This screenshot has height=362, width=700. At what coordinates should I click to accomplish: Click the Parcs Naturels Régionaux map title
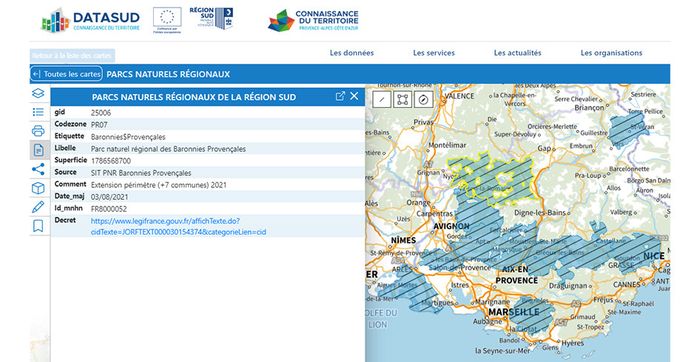[168, 75]
